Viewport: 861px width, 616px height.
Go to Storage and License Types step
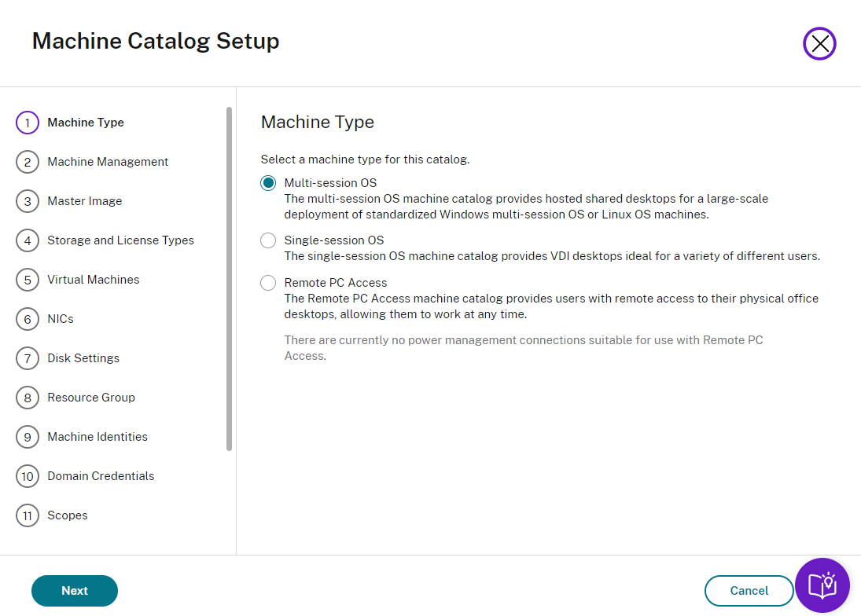pos(120,240)
